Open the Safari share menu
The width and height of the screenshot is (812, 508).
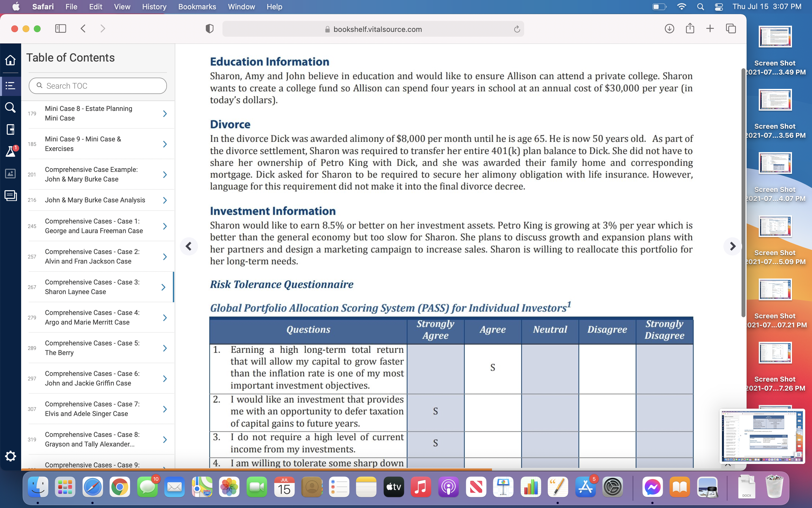click(690, 28)
